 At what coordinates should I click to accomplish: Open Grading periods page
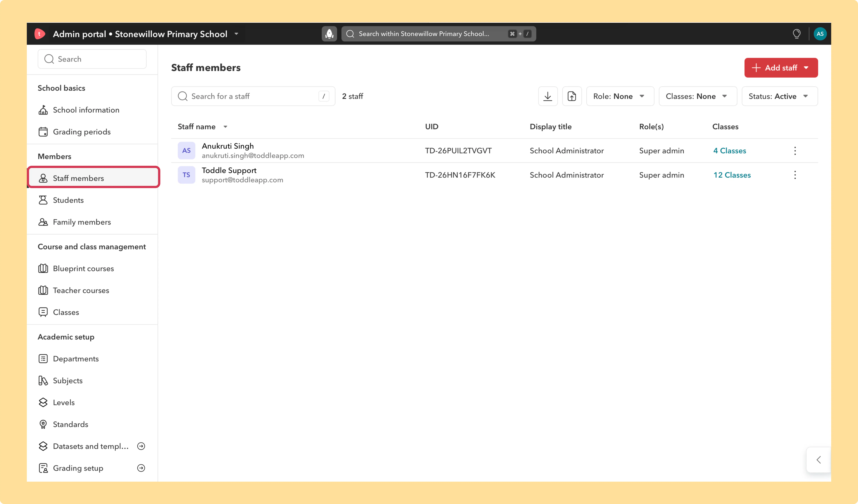(x=82, y=132)
